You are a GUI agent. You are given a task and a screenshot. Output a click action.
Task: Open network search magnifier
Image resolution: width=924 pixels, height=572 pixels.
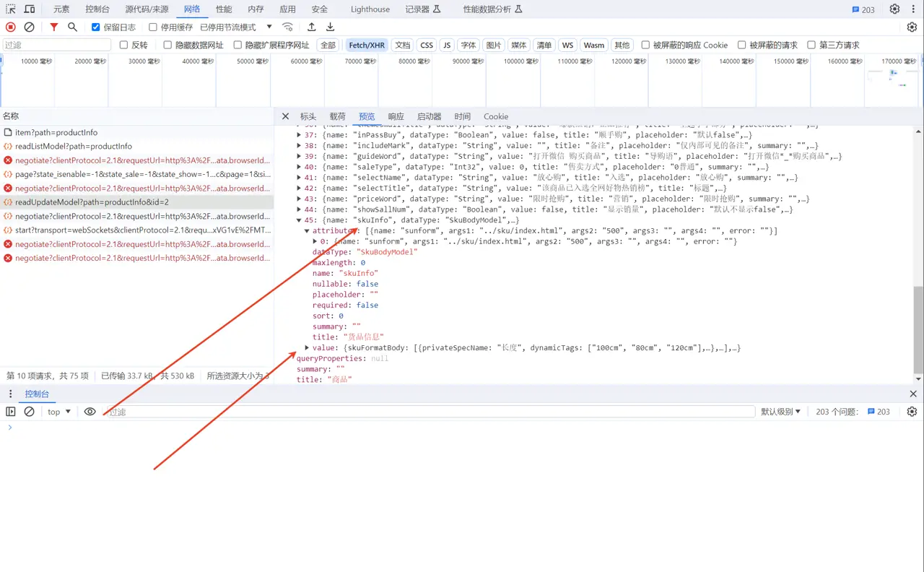click(72, 27)
